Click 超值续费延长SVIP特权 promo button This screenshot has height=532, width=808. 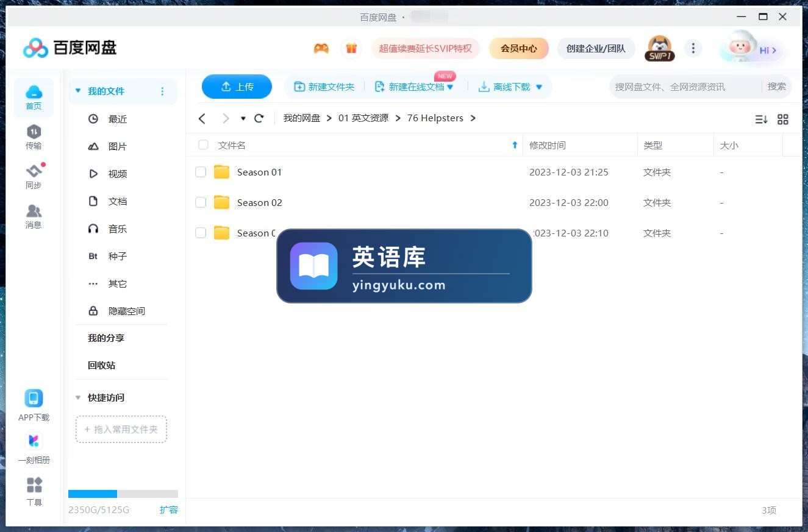pos(426,48)
